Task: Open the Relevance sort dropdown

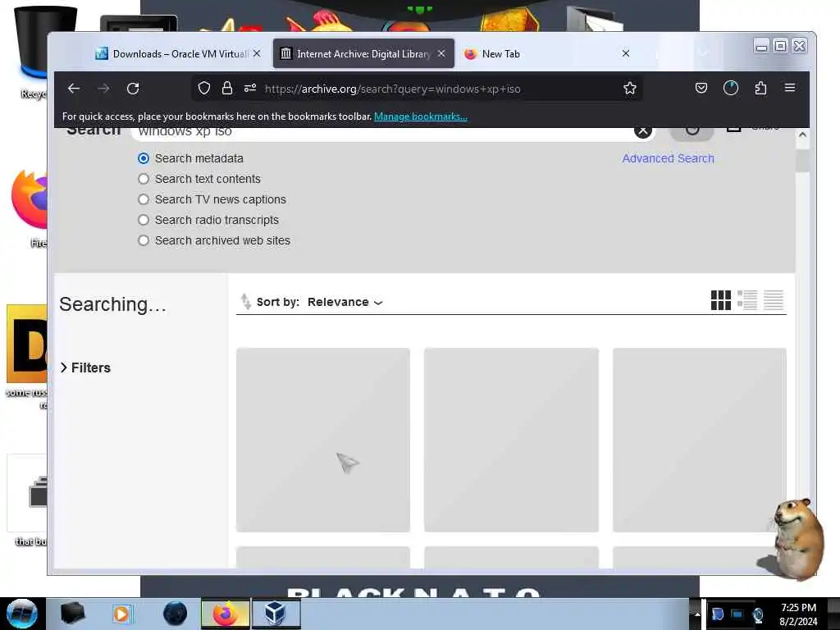Action: tap(345, 302)
